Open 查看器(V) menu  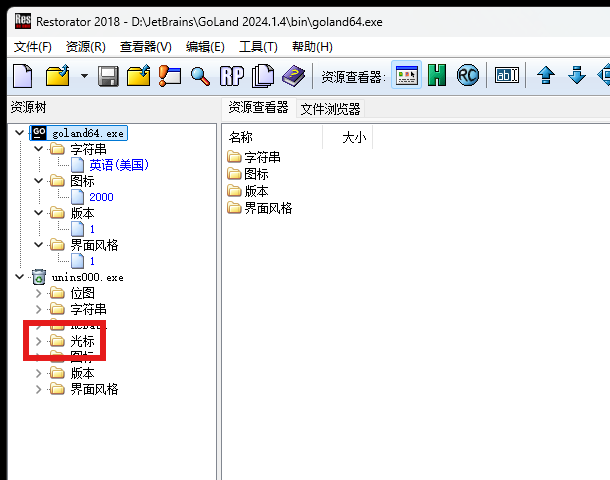click(x=145, y=47)
